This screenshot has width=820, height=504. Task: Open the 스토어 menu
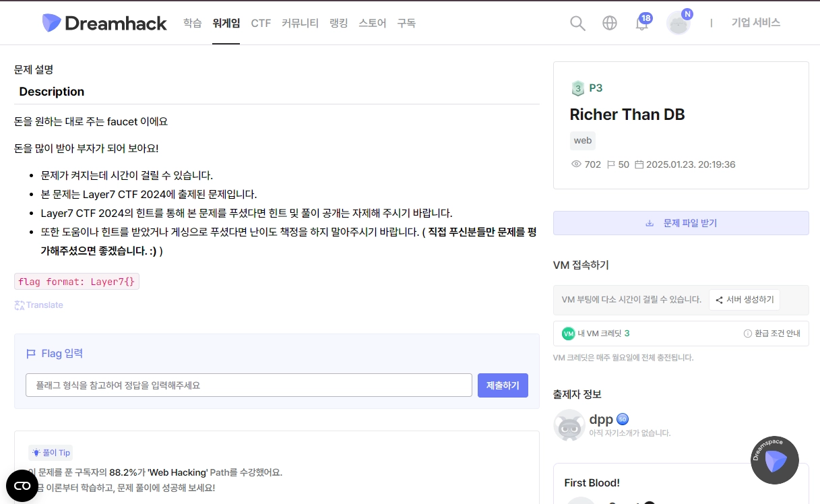tap(373, 23)
